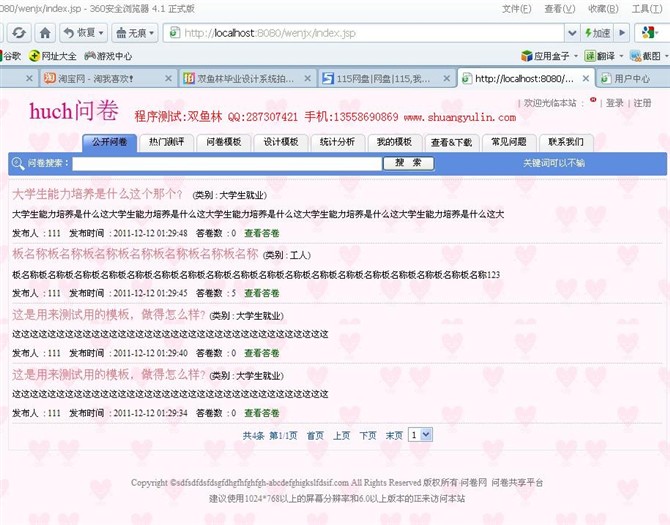Open survey 板名称板名称板名称 title

[135, 254]
